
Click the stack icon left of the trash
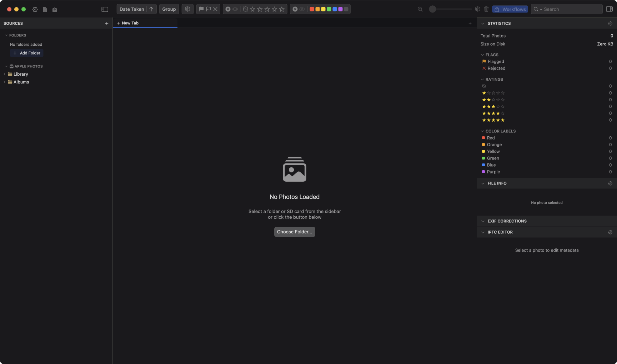coord(477,9)
